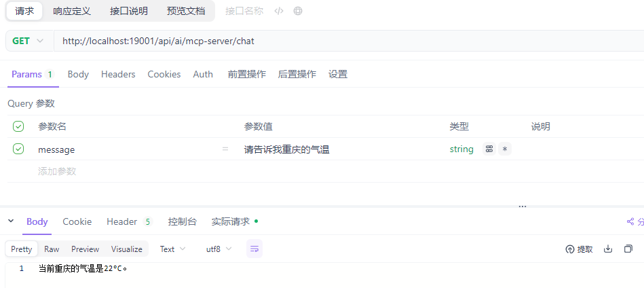Select the Raw view button

(x=52, y=249)
